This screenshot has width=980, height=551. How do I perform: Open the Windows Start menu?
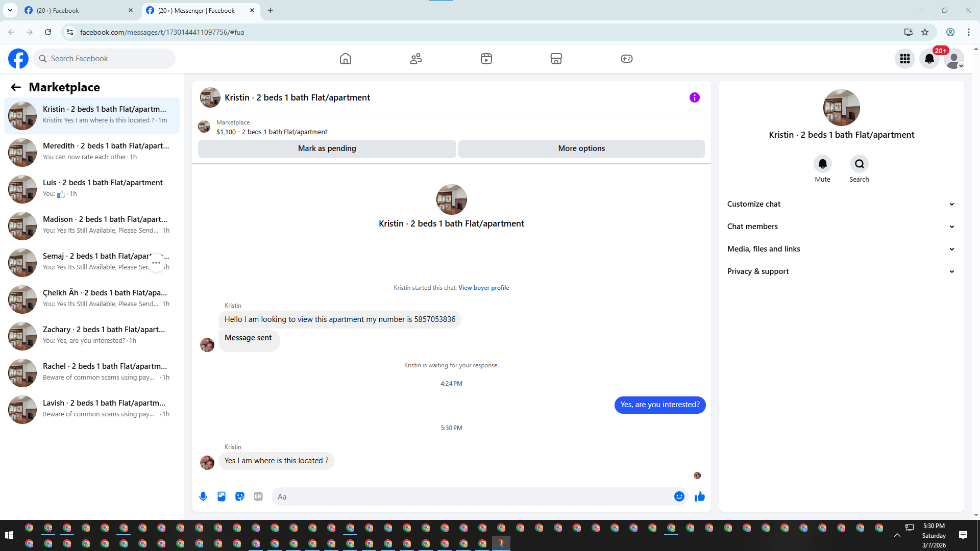click(9, 535)
